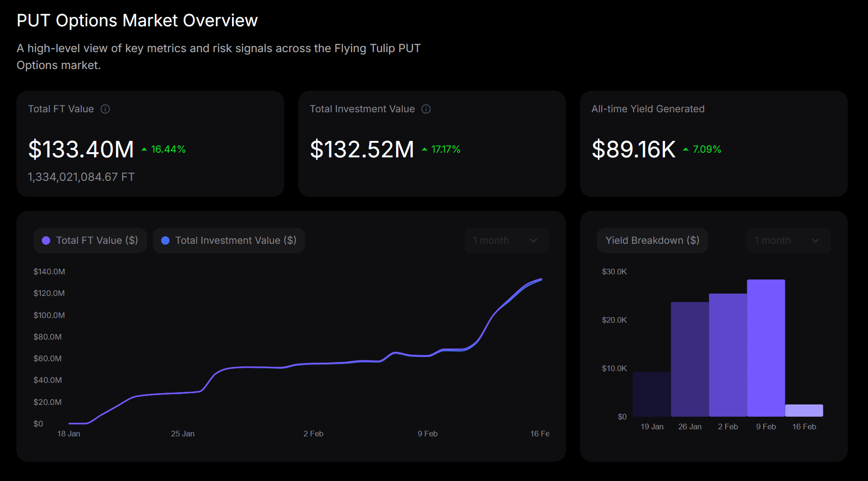Click the green arrow beside 7.09%

tap(686, 149)
